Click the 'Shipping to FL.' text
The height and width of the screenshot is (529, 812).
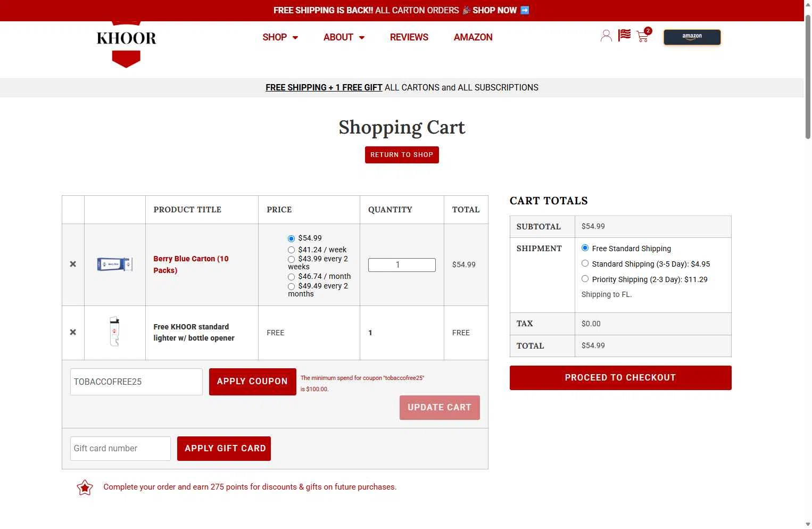[607, 295]
